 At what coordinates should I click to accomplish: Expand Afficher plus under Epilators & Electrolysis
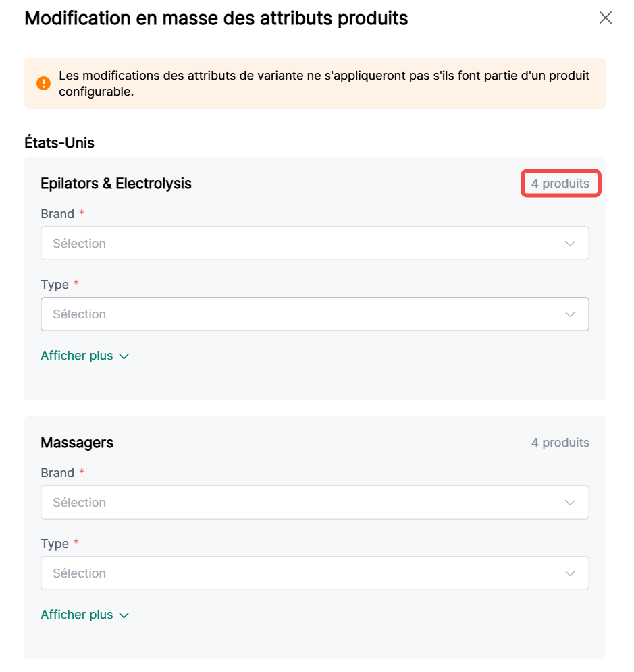click(77, 356)
